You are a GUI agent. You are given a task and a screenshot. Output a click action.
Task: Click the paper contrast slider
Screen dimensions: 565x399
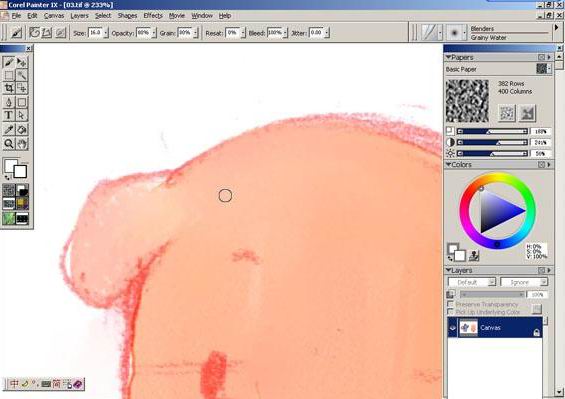click(x=492, y=143)
